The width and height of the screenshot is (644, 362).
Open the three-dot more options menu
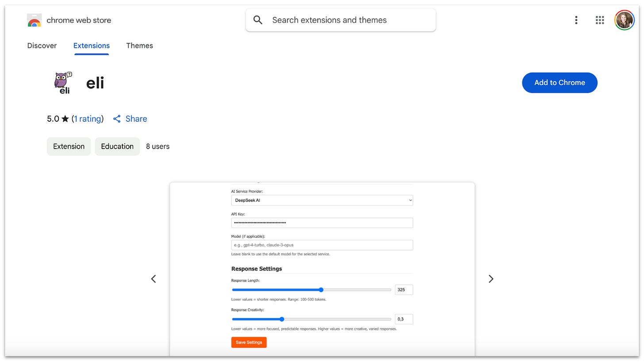pos(576,20)
